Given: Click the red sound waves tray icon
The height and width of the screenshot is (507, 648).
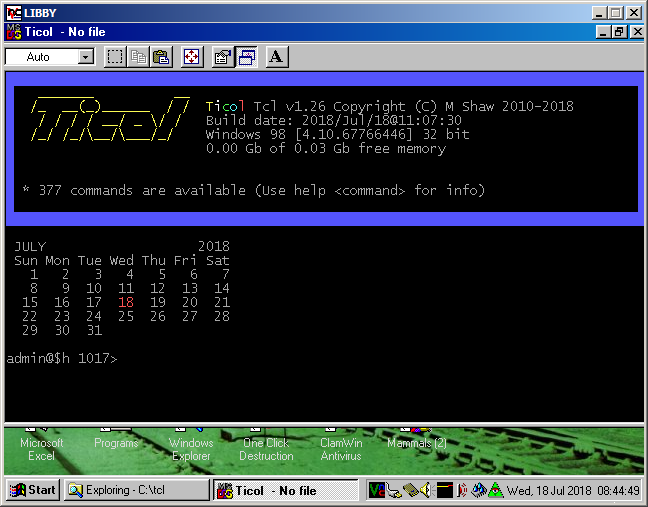Looking at the screenshot, I should tap(462, 490).
